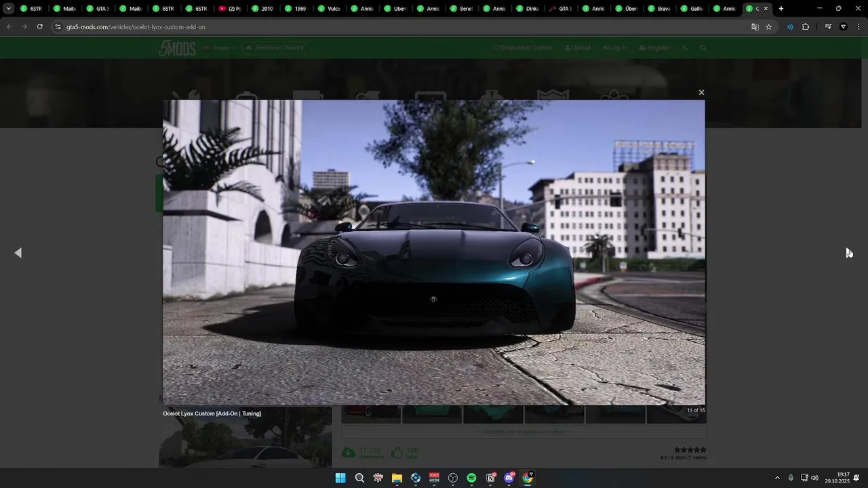
Task: Advance to the next screenshot with right arrow
Action: point(849,253)
